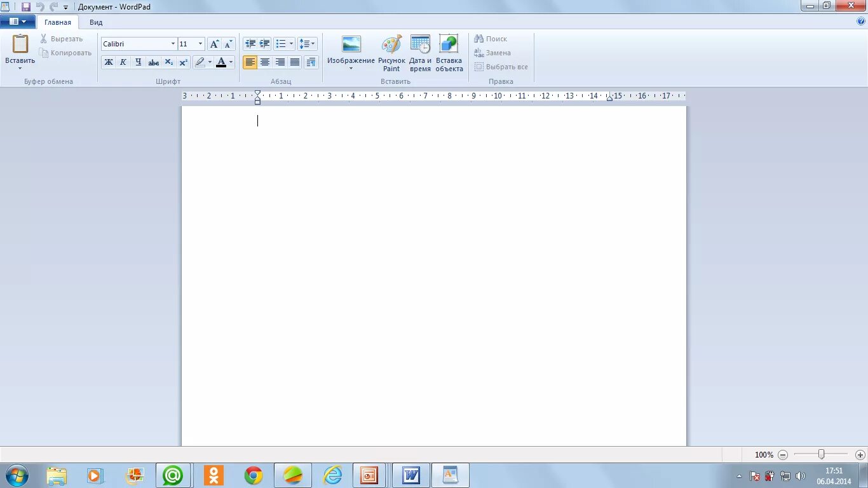The height and width of the screenshot is (488, 868).
Task: Toggle superscript (x²) formatting
Action: click(x=183, y=62)
